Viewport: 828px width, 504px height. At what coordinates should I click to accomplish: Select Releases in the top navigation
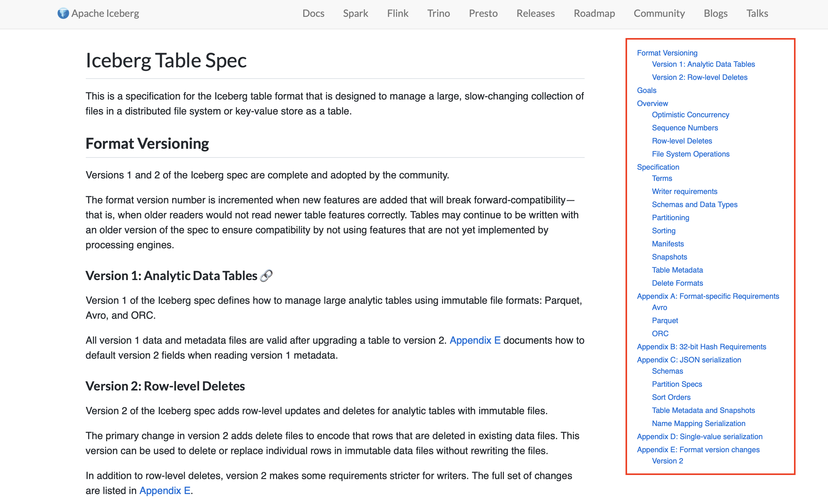(535, 13)
